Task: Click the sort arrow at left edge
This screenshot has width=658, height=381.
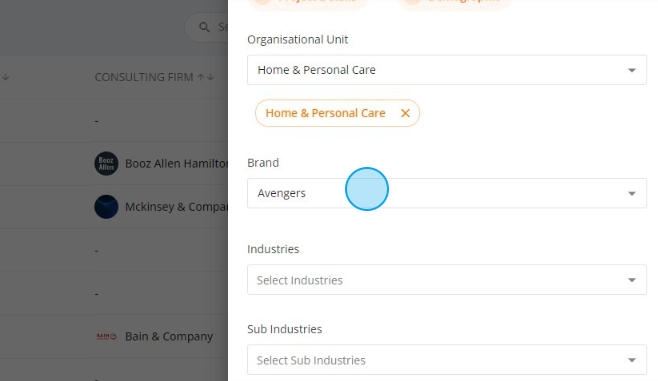Action: tap(5, 77)
